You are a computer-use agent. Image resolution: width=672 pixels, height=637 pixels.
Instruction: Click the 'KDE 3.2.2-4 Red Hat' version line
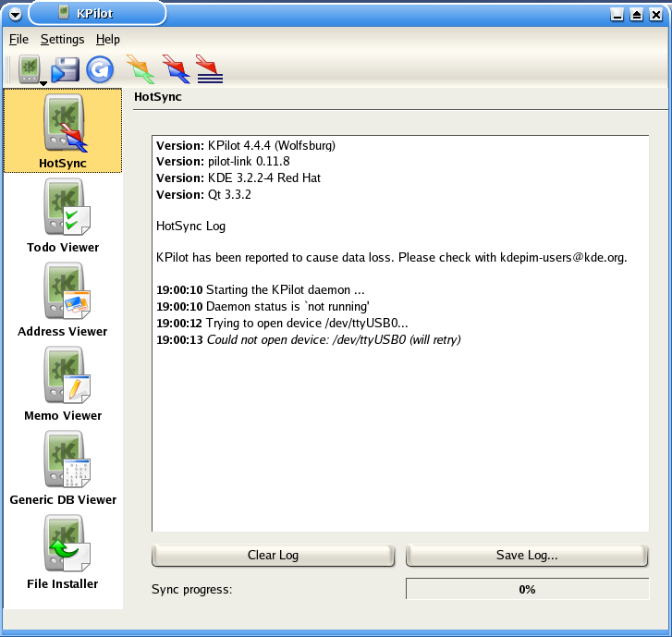[238, 178]
